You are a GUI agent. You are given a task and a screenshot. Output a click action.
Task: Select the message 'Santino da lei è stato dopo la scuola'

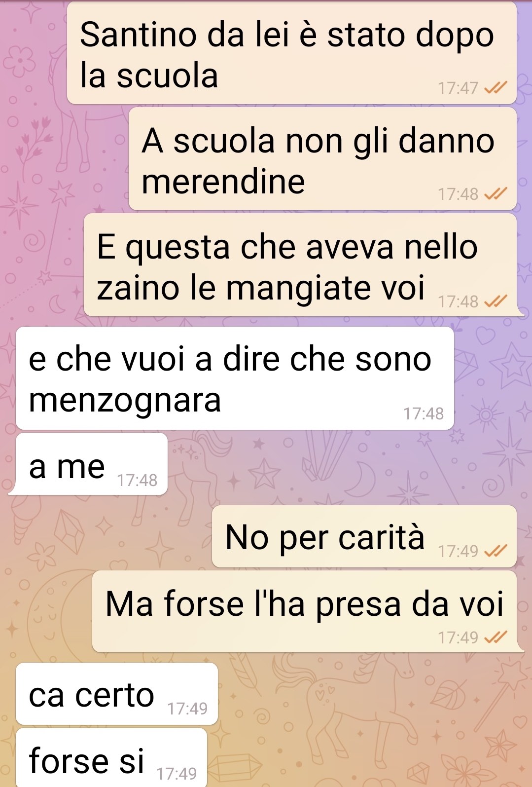291,53
